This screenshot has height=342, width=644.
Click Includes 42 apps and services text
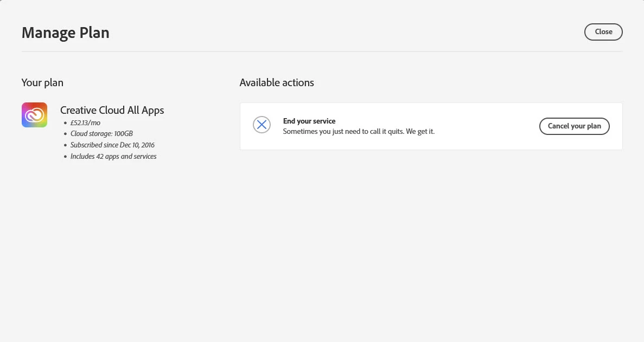click(113, 156)
